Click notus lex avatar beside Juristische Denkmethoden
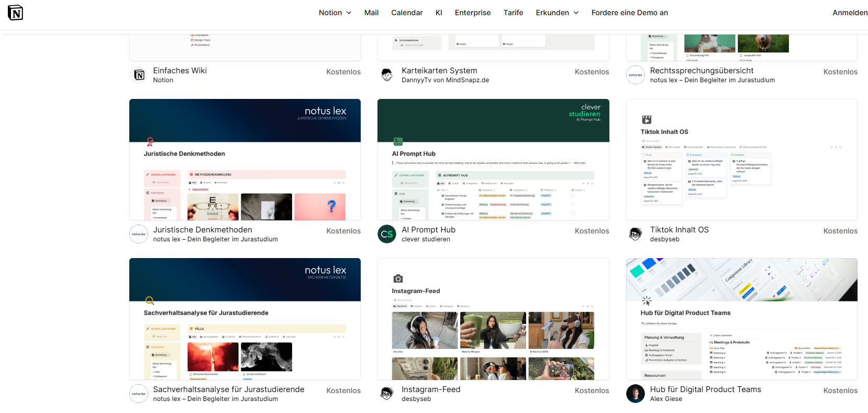Viewport: 868px width, 413px height. click(x=139, y=234)
